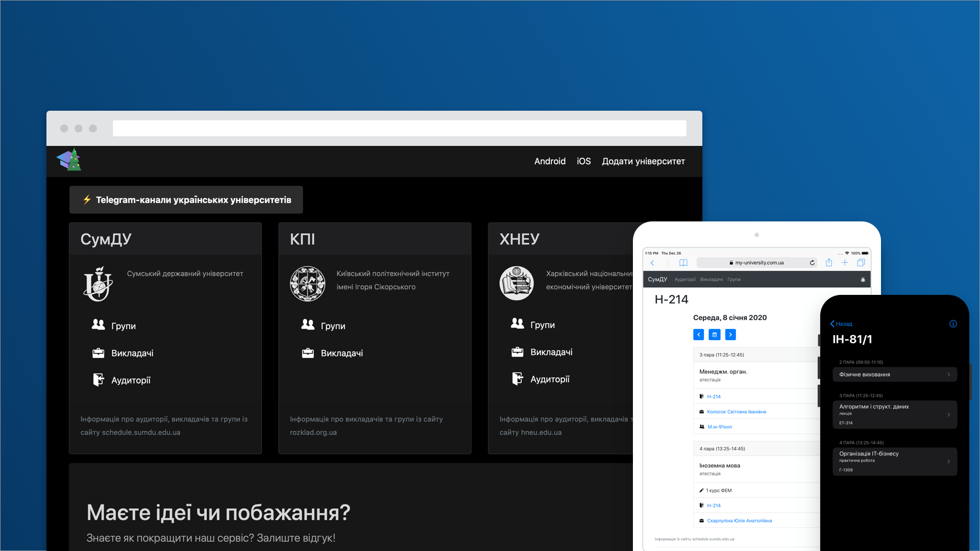Open the Android link in the navbar

point(550,161)
